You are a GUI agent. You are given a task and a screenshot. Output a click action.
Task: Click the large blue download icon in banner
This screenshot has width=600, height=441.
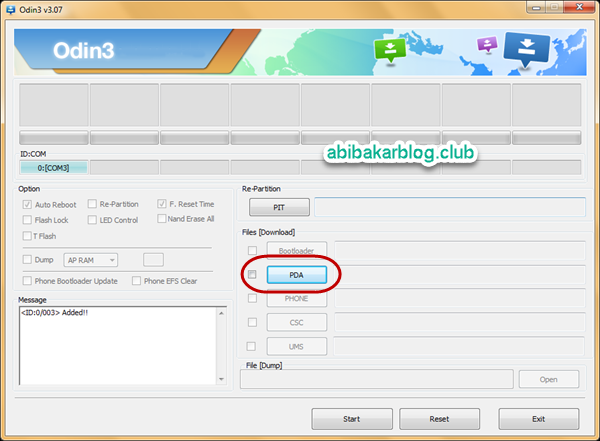(527, 49)
